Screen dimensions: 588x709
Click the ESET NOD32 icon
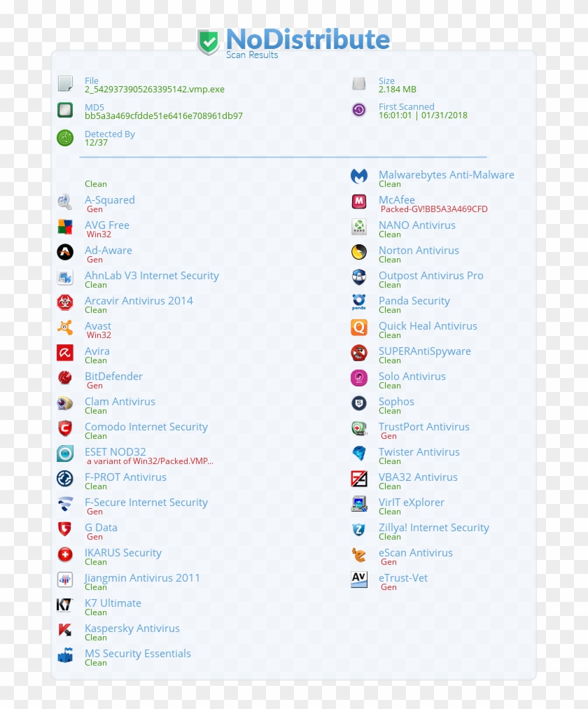(65, 454)
